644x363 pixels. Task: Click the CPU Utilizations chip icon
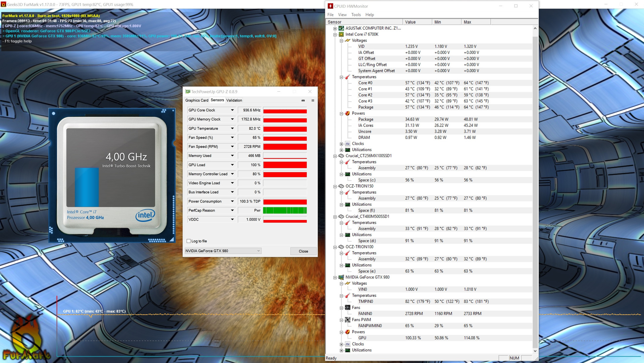click(x=347, y=150)
